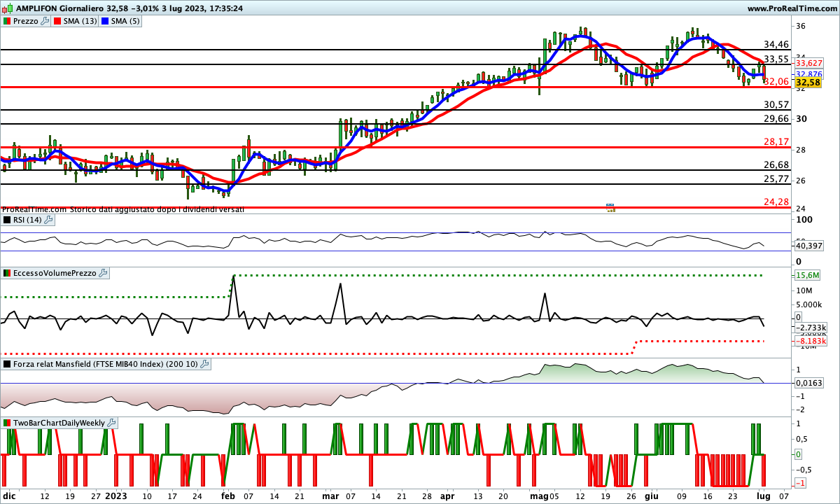Click the 'mag' label on the time axis
840x504 pixels.
[x=539, y=496]
